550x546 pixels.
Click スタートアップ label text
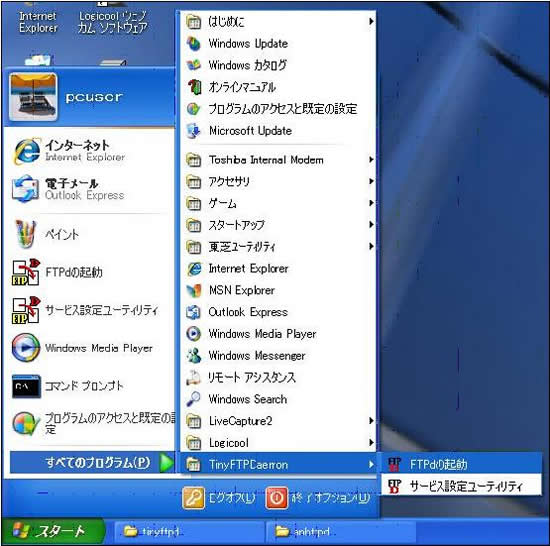236,225
